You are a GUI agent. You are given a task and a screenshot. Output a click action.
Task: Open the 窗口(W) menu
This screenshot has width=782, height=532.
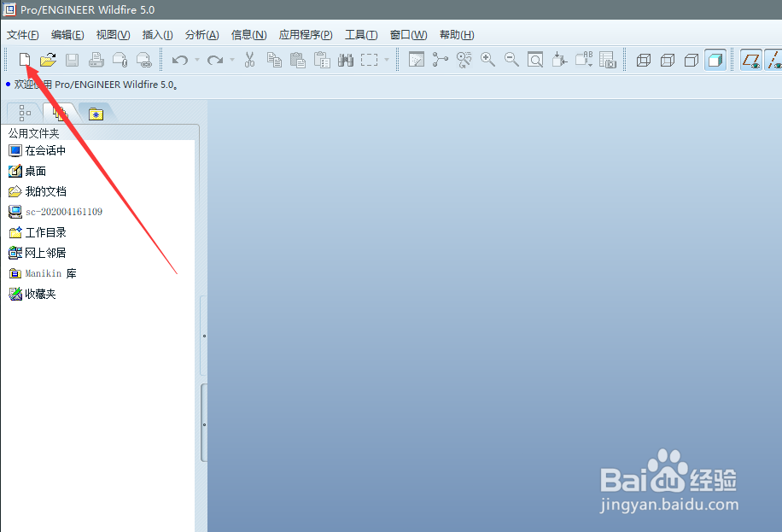click(408, 34)
